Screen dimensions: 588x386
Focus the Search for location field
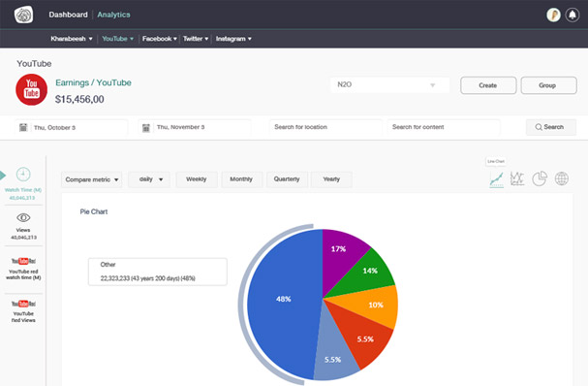(x=325, y=127)
